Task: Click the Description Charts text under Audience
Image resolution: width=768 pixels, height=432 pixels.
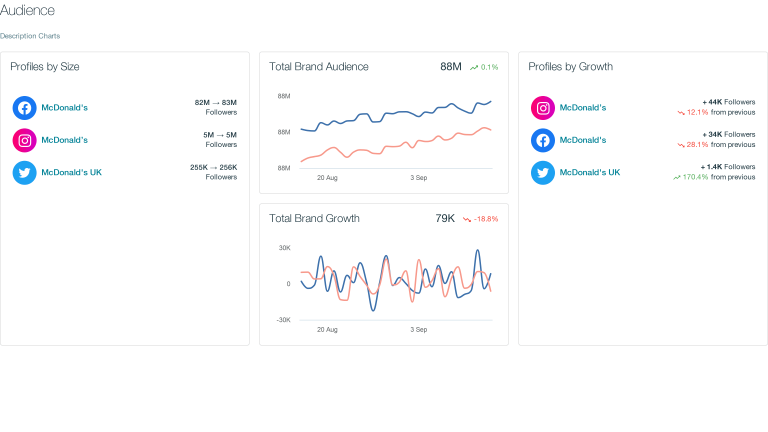Action: click(x=30, y=36)
